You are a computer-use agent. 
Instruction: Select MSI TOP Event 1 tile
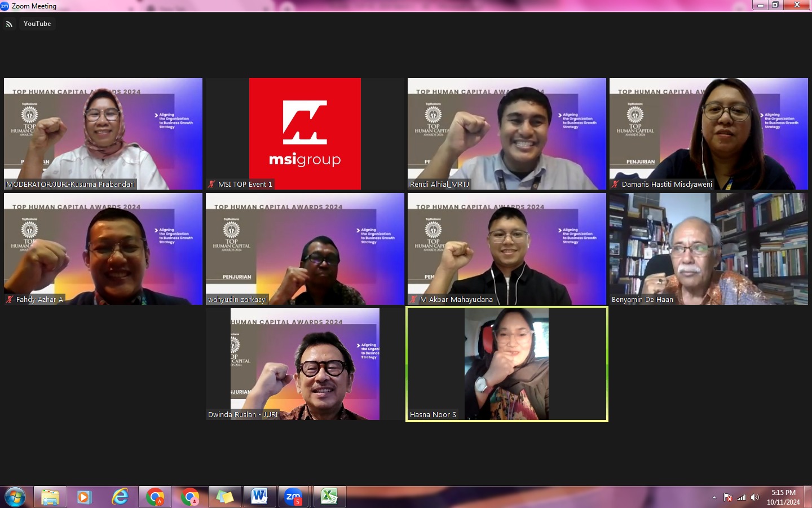tap(305, 134)
